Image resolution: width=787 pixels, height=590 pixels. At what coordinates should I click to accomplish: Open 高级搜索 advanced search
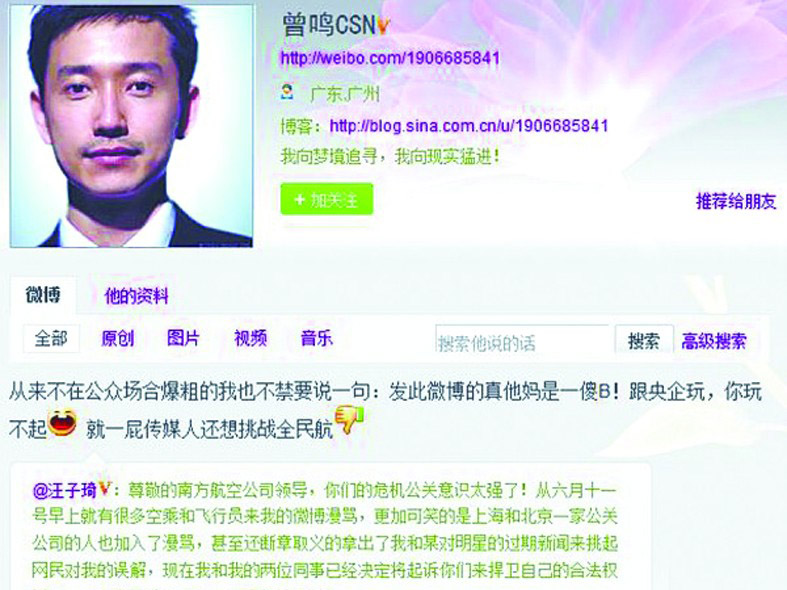(x=714, y=341)
